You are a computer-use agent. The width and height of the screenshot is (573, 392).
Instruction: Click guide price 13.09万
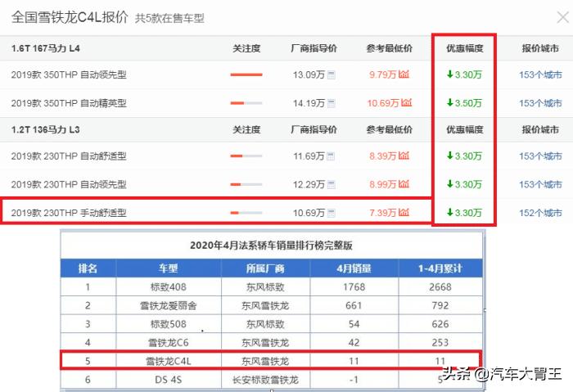tap(309, 75)
